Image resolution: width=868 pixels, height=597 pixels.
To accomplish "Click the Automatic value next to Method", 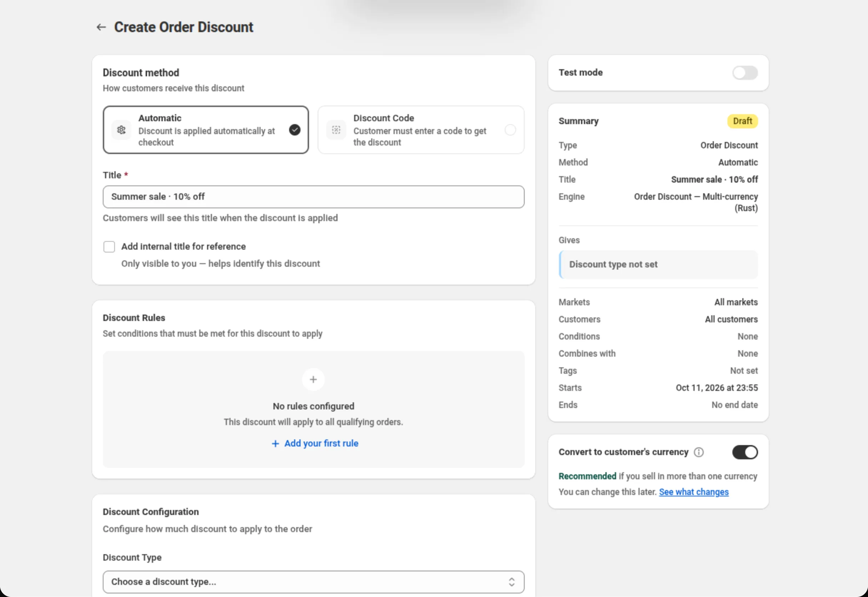I will pyautogui.click(x=738, y=162).
